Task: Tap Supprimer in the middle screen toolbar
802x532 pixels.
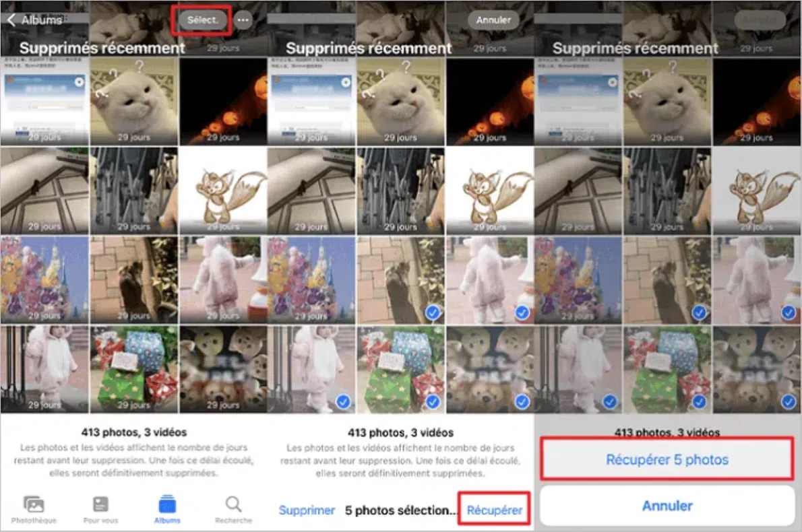Action: coord(307,510)
